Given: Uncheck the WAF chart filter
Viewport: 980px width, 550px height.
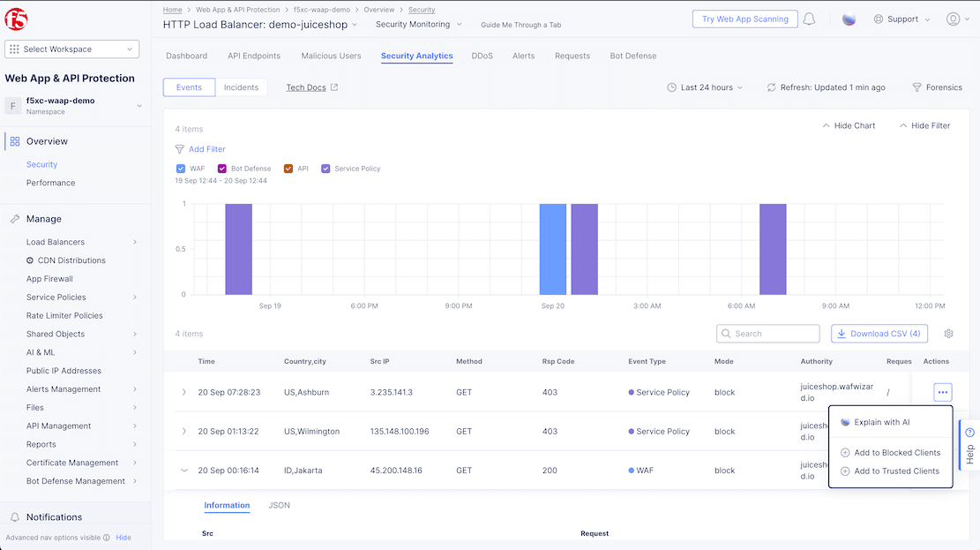Looking at the screenshot, I should (x=181, y=169).
